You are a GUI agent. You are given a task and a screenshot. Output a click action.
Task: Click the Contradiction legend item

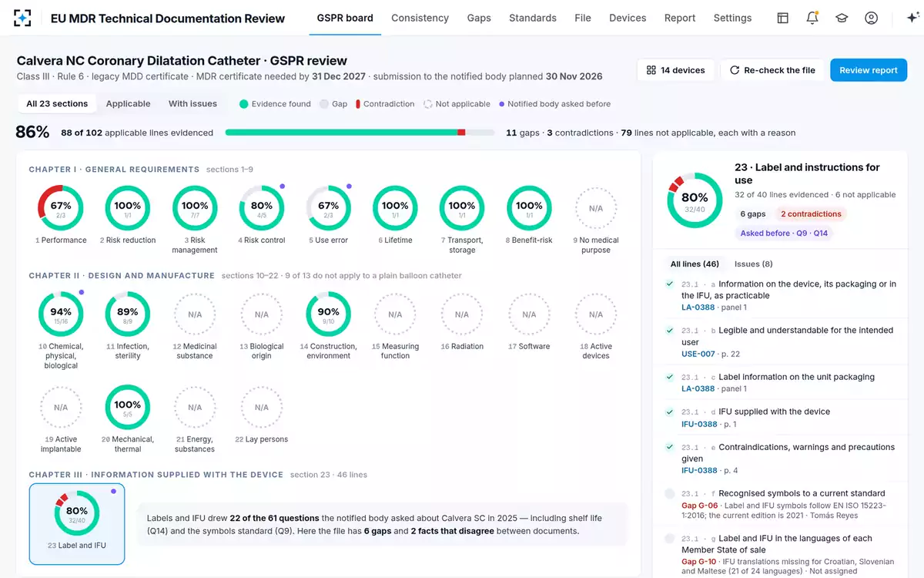pyautogui.click(x=385, y=104)
